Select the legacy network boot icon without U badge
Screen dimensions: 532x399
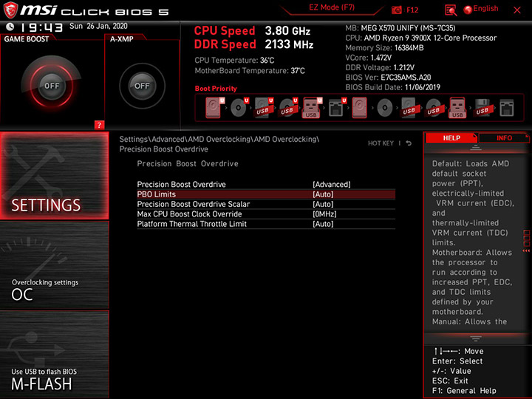(x=507, y=108)
